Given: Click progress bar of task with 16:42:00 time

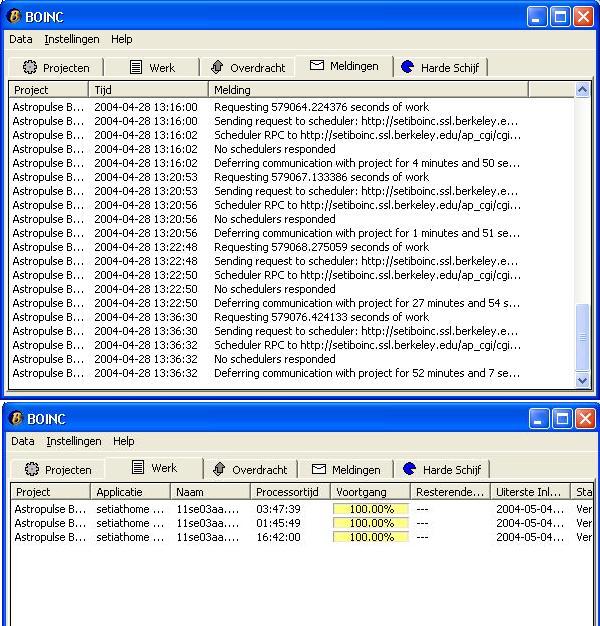Looking at the screenshot, I should [x=371, y=537].
